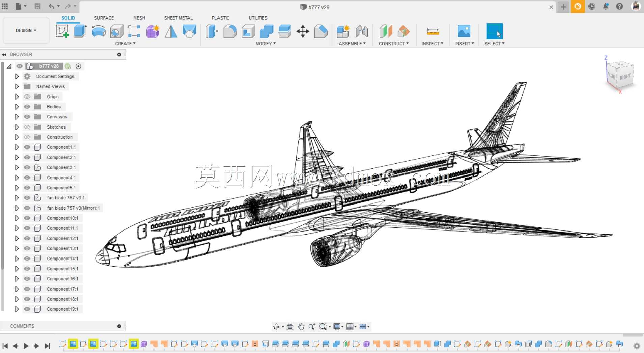Expand Component2:1 node
644x353 pixels.
point(17,157)
